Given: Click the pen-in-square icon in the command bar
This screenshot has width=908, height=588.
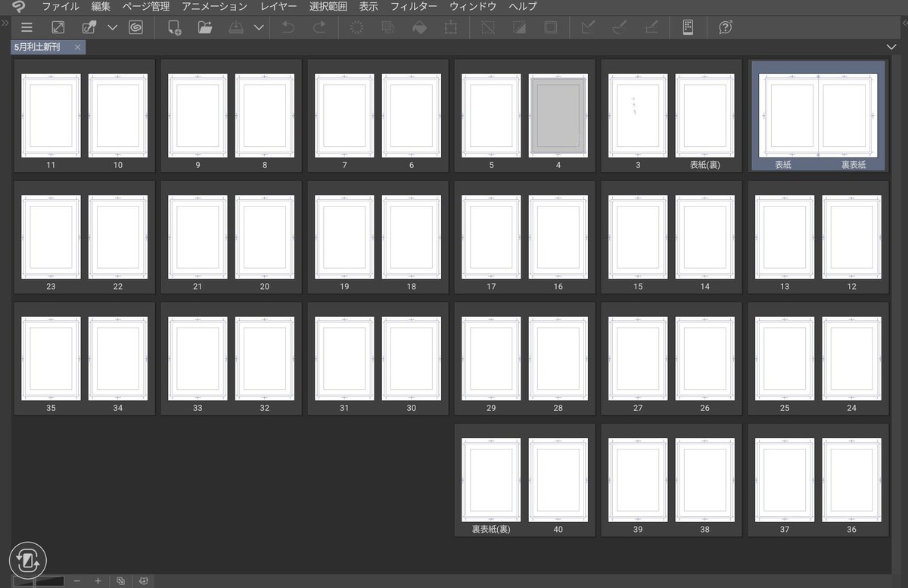Looking at the screenshot, I should 89,27.
